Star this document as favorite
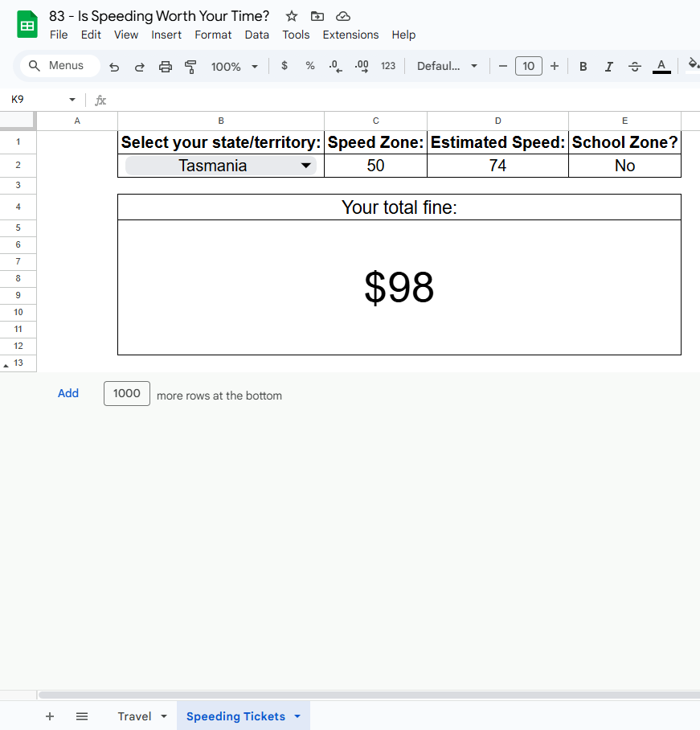Screen dimensions: 700x730 tap(292, 16)
